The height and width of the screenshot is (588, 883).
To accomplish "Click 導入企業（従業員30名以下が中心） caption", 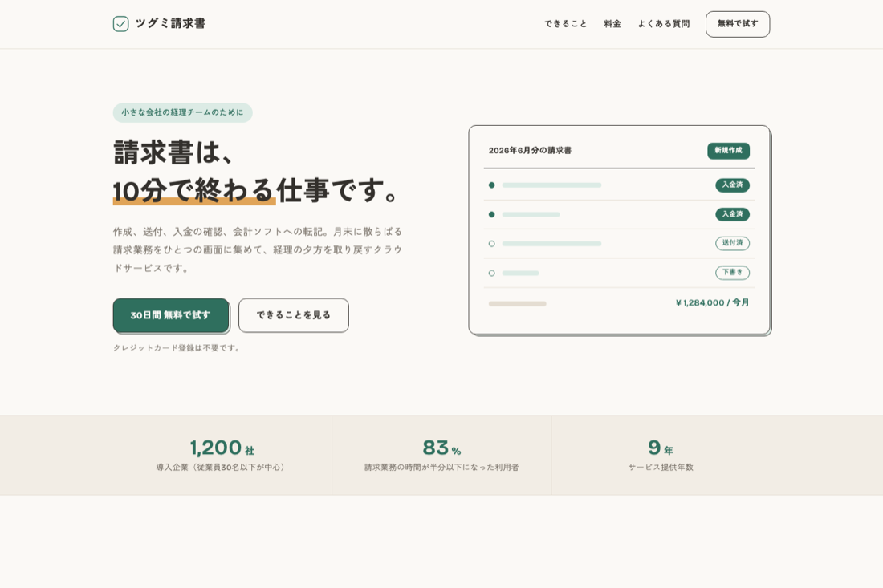I will pos(222,468).
